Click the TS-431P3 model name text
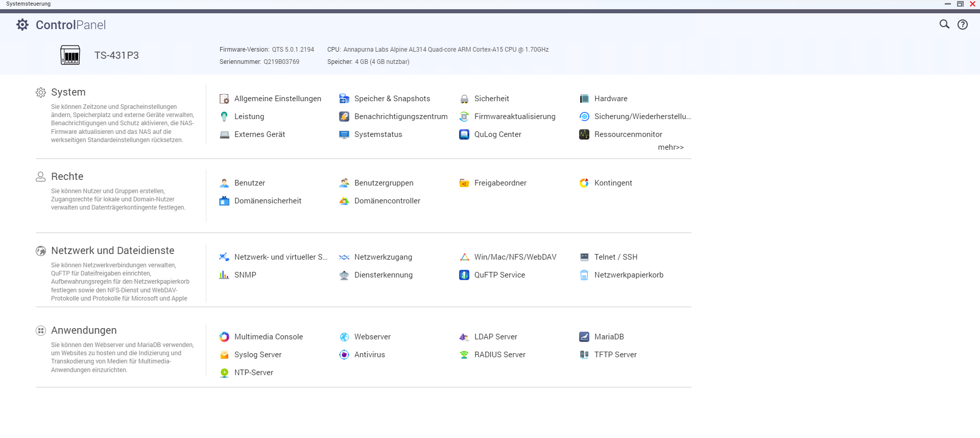Image resolution: width=980 pixels, height=438 pixels. pos(116,55)
